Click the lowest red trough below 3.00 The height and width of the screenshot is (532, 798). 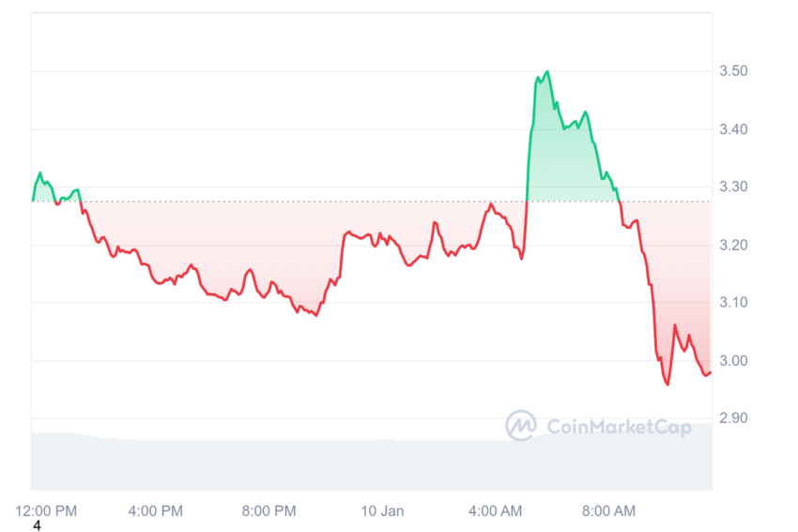[x=668, y=384]
